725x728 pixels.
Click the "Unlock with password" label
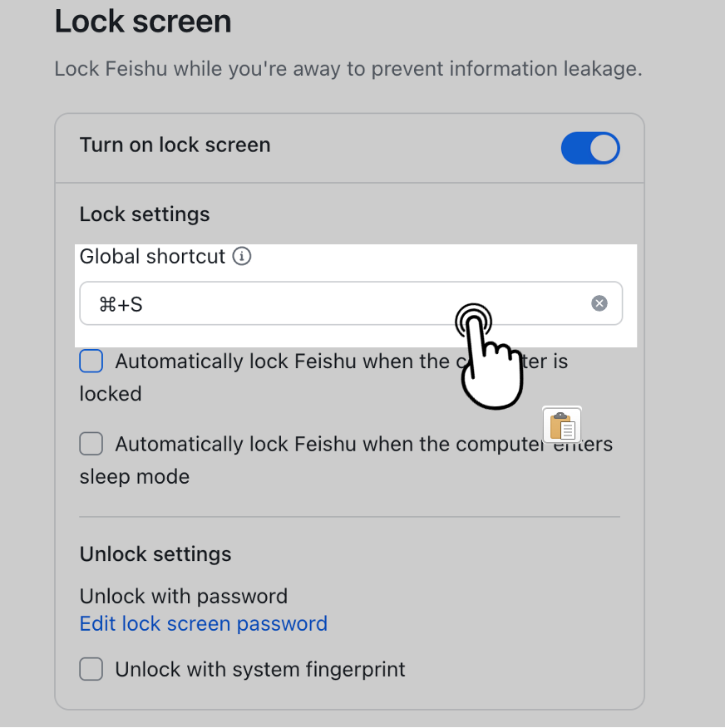point(183,596)
